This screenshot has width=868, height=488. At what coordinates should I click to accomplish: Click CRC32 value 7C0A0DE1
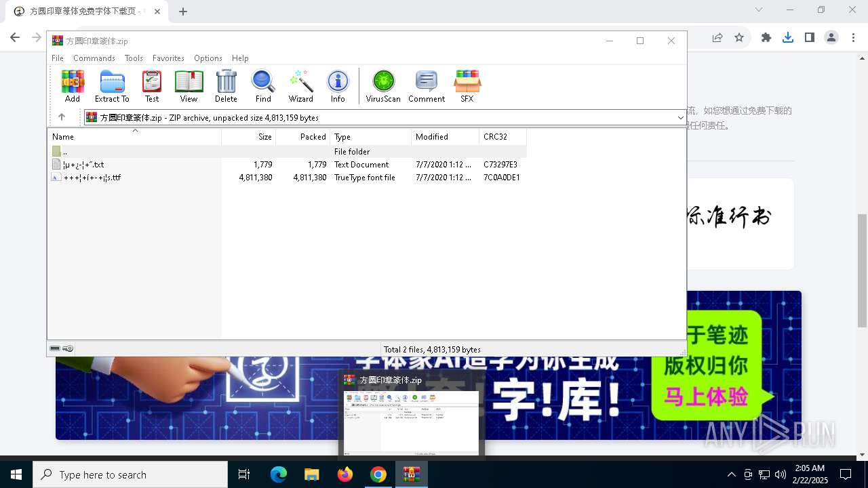coord(502,177)
